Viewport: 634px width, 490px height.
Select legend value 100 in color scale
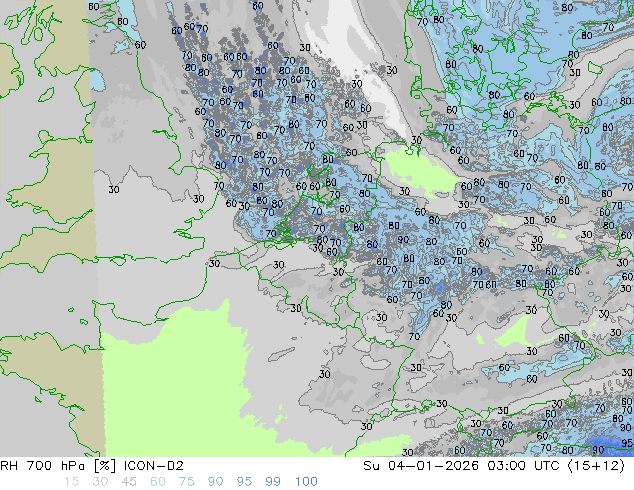click(x=306, y=482)
